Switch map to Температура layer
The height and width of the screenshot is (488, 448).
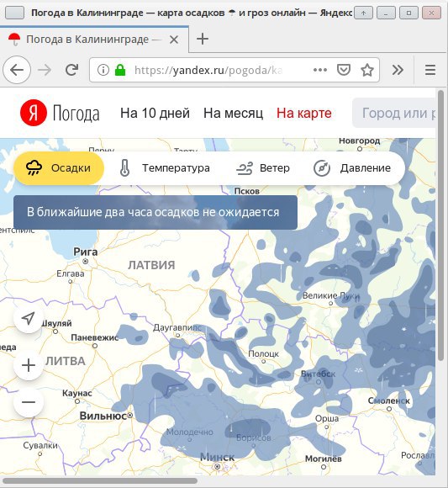(x=165, y=168)
